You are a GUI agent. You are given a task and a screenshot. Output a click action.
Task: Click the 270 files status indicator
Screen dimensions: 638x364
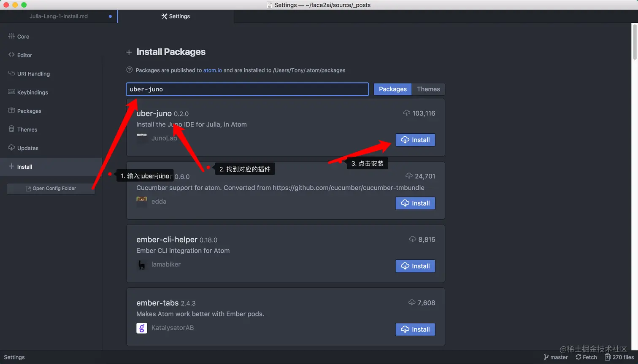coord(619,357)
